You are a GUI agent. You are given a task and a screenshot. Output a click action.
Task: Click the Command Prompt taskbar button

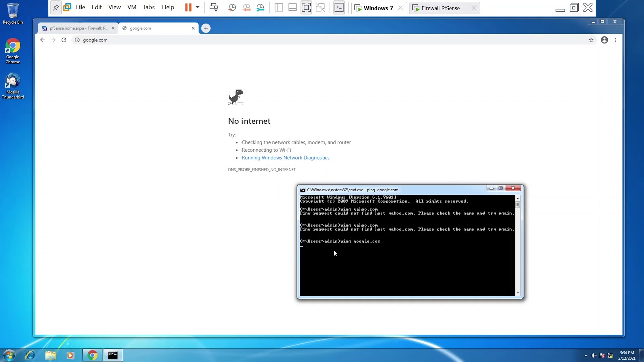(113, 355)
